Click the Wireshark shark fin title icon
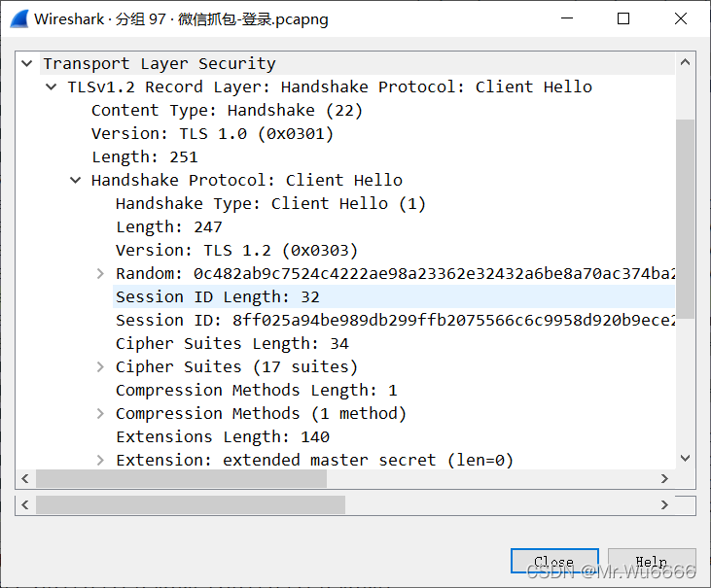The height and width of the screenshot is (588, 711). (x=18, y=18)
